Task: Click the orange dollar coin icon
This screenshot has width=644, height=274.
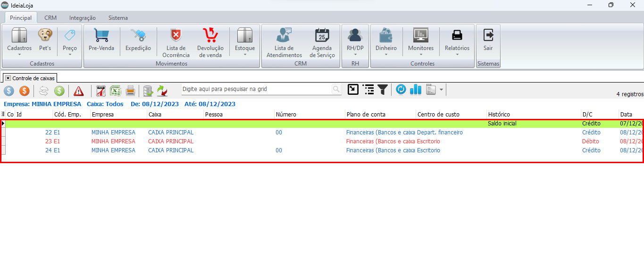Action: tap(25, 90)
